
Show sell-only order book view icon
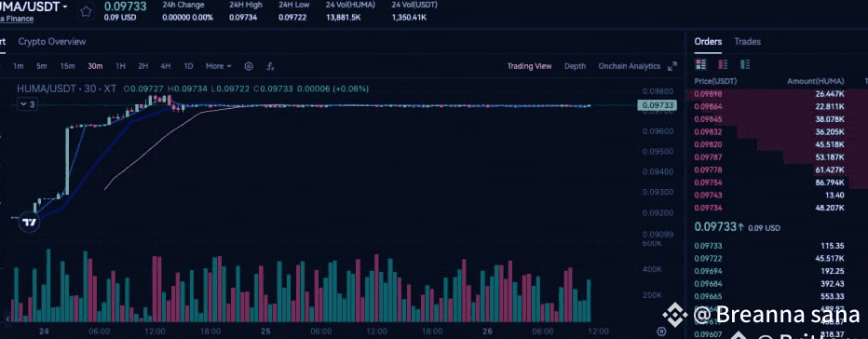click(723, 64)
